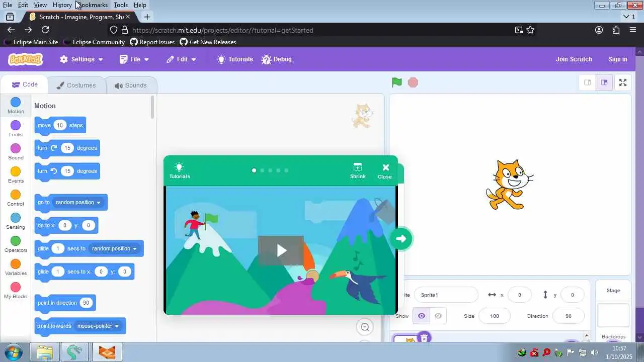Open the File dropdown menu
Image resolution: width=644 pixels, height=362 pixels.
[x=134, y=59]
